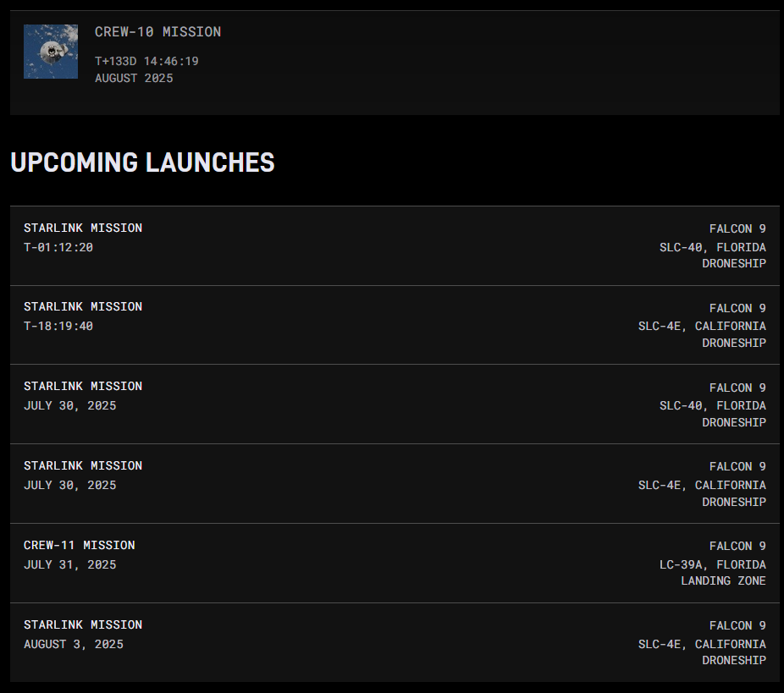Click JULY 30, 2025 date in SLC-40 Florida row
This screenshot has height=693, width=784.
pos(70,405)
